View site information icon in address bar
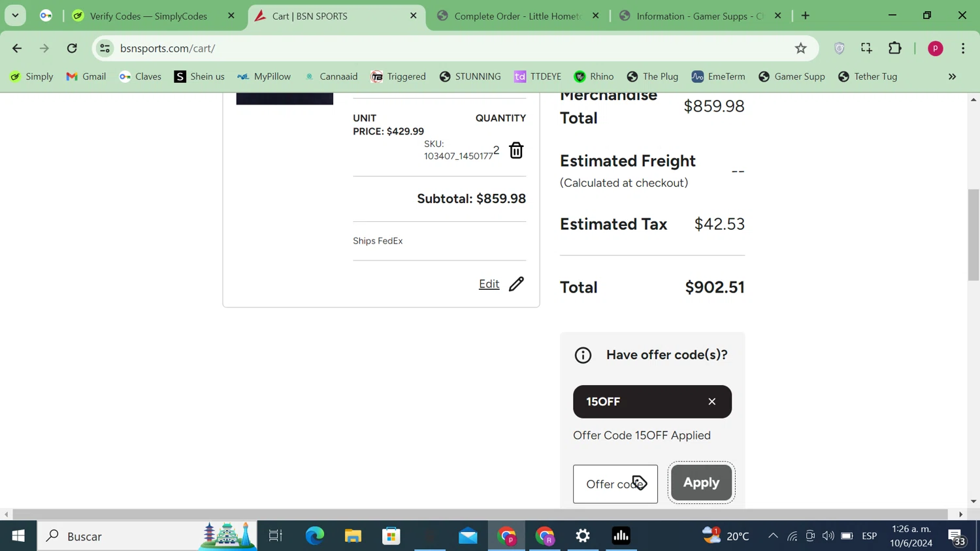 pos(105,48)
